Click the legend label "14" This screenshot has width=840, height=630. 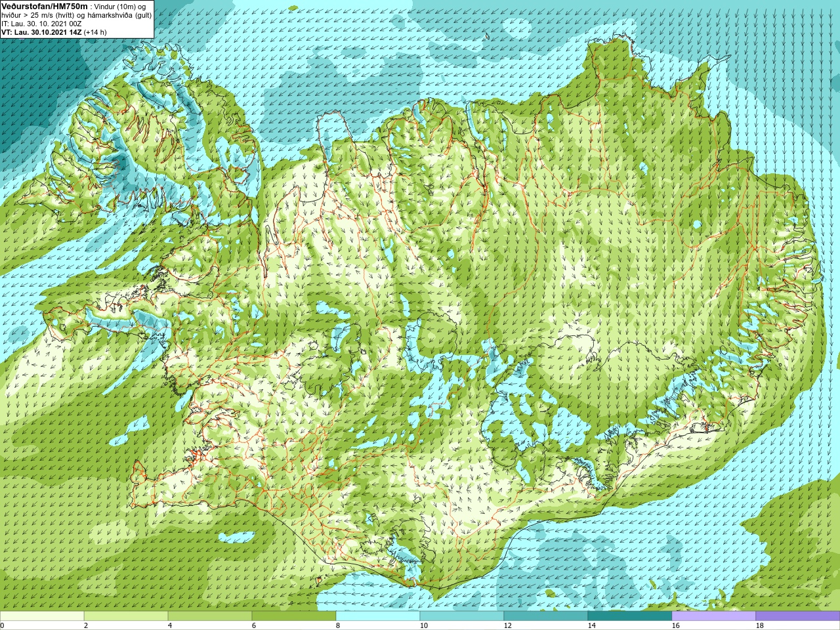[591, 625]
